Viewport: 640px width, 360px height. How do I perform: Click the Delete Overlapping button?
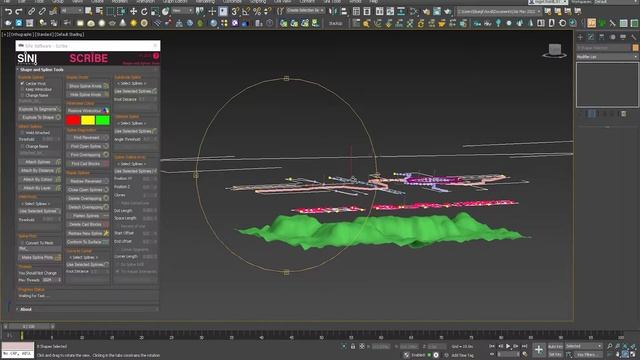point(88,198)
